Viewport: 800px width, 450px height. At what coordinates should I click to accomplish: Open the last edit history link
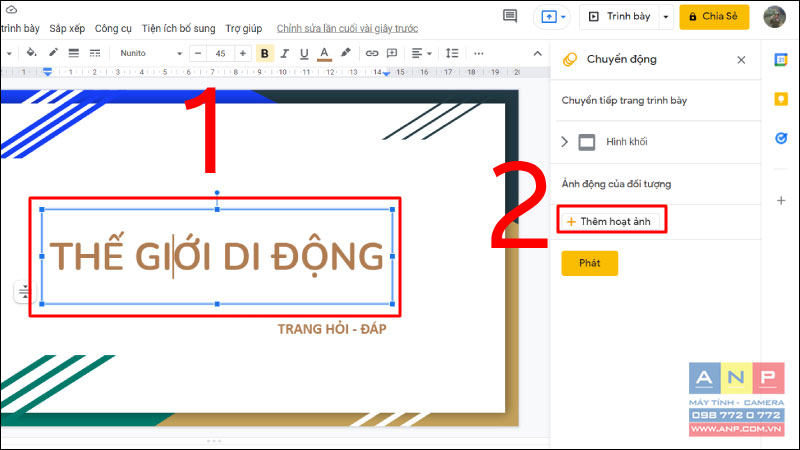coord(347,29)
